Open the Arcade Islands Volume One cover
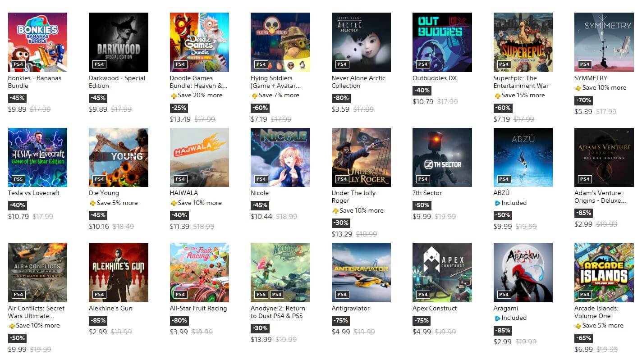 click(x=604, y=273)
